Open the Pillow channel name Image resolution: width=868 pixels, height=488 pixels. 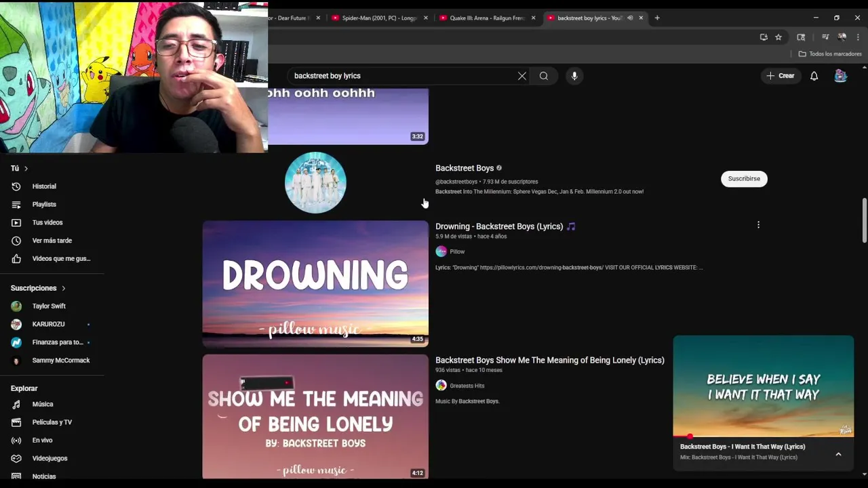[x=457, y=251]
